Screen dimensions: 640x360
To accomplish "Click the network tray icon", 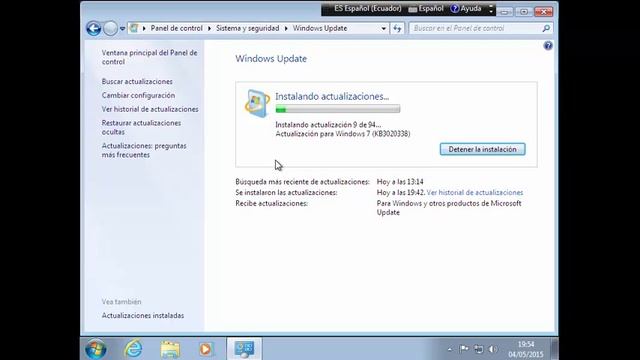I will click(x=478, y=349).
